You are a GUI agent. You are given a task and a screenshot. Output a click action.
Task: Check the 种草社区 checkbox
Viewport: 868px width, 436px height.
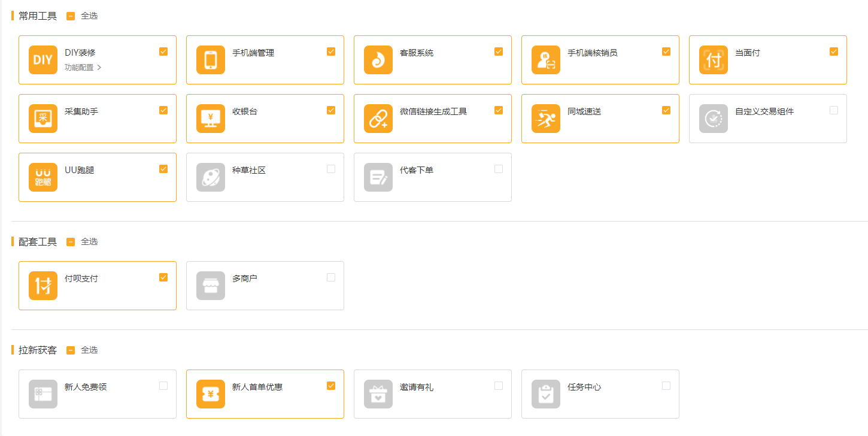(331, 169)
